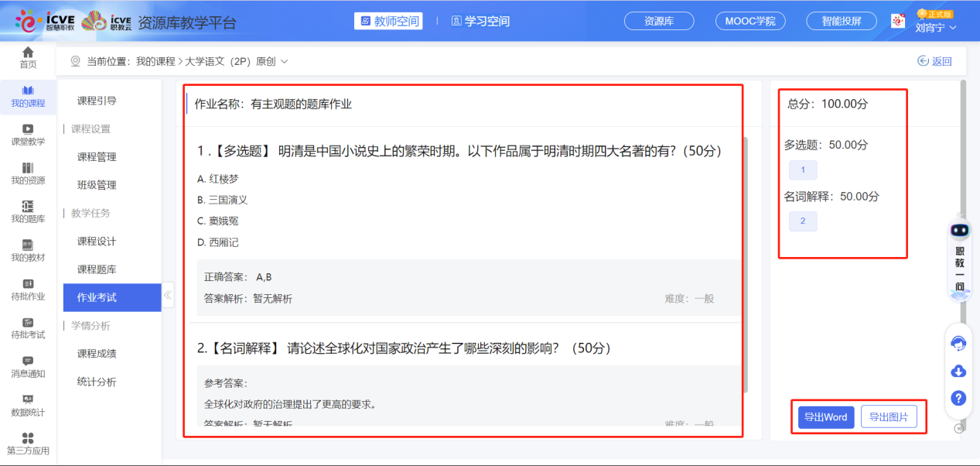Click the 首页 home icon in sidebar
This screenshot has height=466, width=980.
[x=28, y=57]
